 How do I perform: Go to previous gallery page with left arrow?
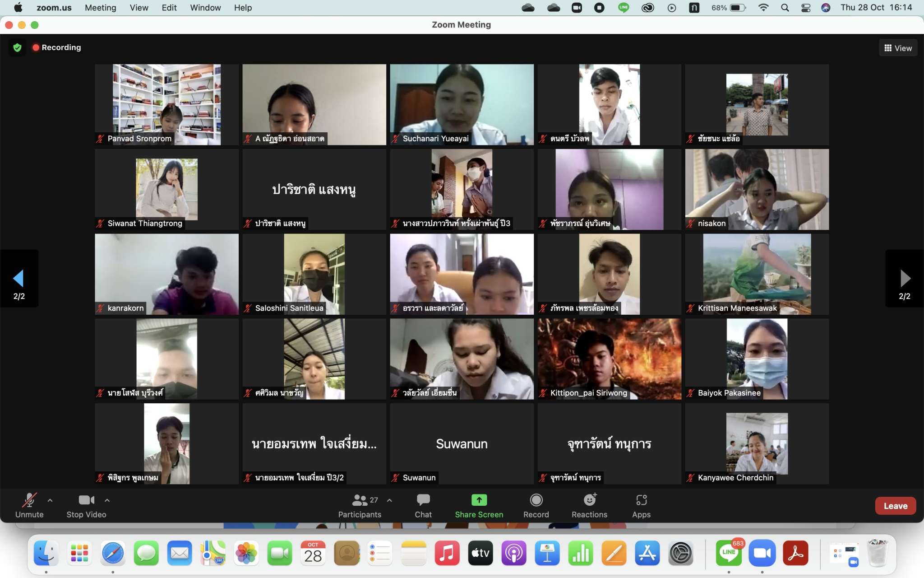pyautogui.click(x=18, y=279)
